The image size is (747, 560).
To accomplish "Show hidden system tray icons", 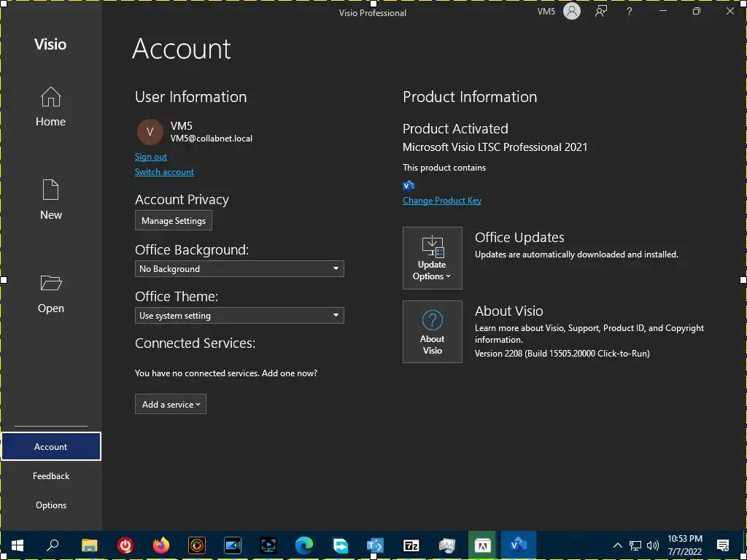I will (617, 545).
